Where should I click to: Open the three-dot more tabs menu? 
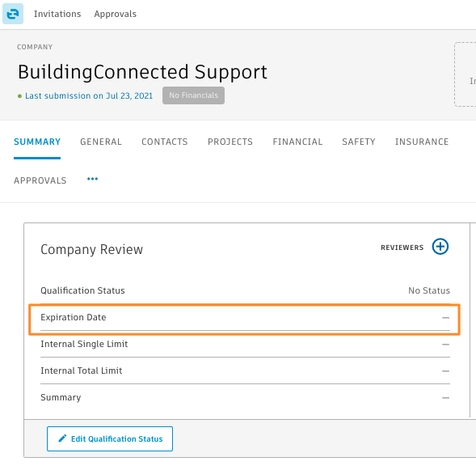pos(92,179)
